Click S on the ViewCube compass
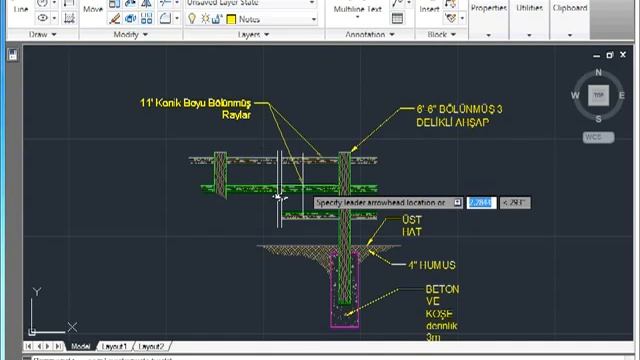The height and width of the screenshot is (360, 640). click(598, 119)
